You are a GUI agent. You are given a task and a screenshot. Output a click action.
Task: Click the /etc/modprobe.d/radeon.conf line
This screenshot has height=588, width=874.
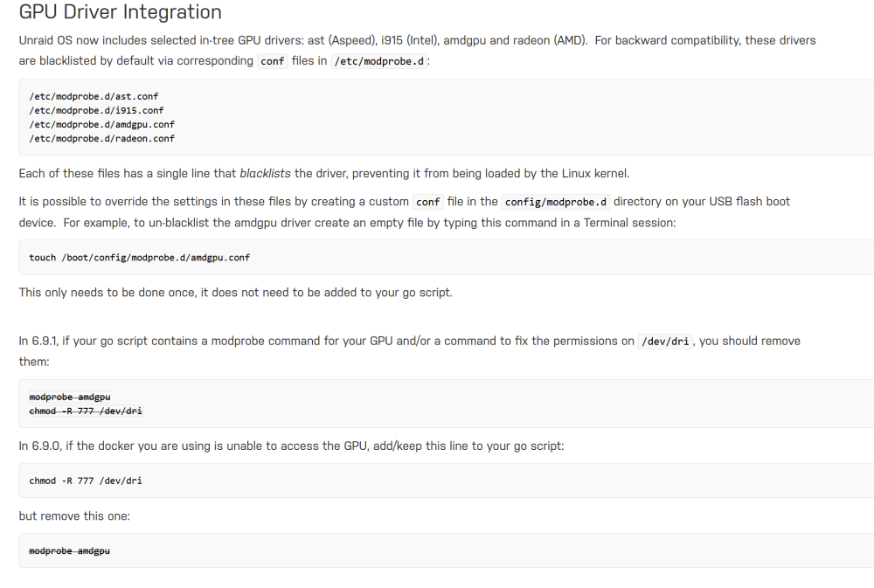click(102, 138)
